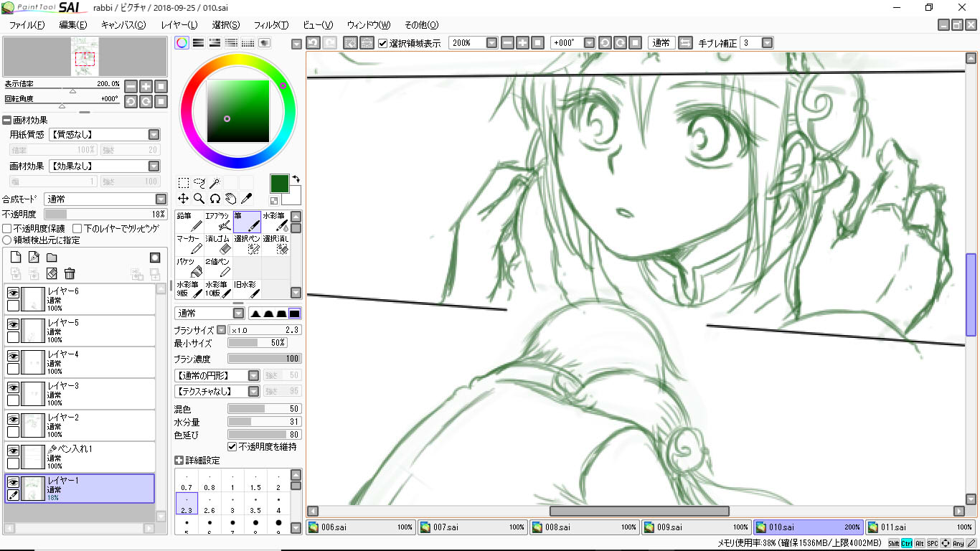Select the 水彩筆 watercolor tool
The height and width of the screenshot is (551, 980).
(275, 222)
